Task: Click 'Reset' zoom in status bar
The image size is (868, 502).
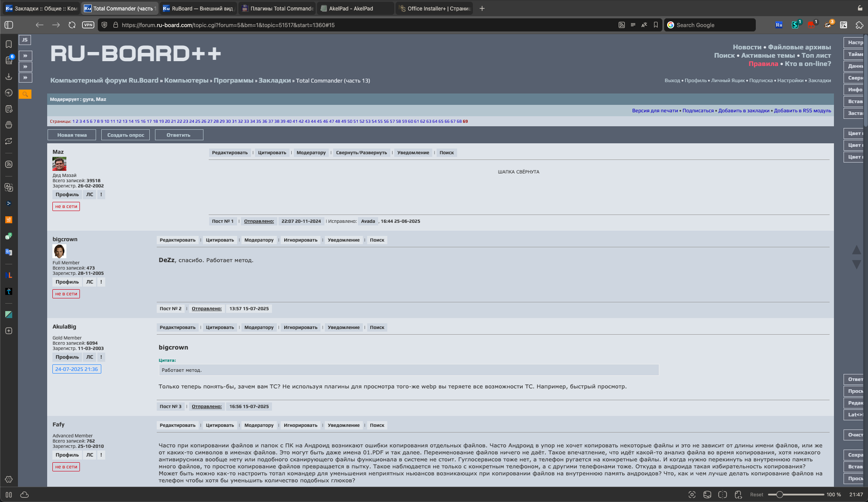Action: [757, 495]
